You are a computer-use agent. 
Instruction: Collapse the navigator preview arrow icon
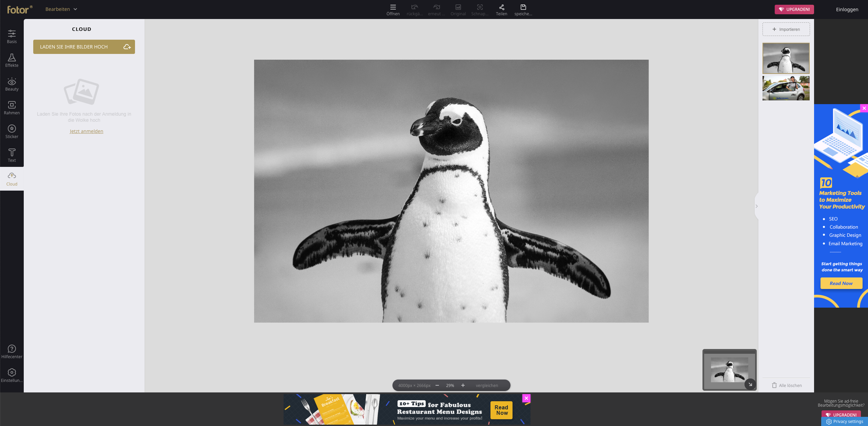click(750, 384)
